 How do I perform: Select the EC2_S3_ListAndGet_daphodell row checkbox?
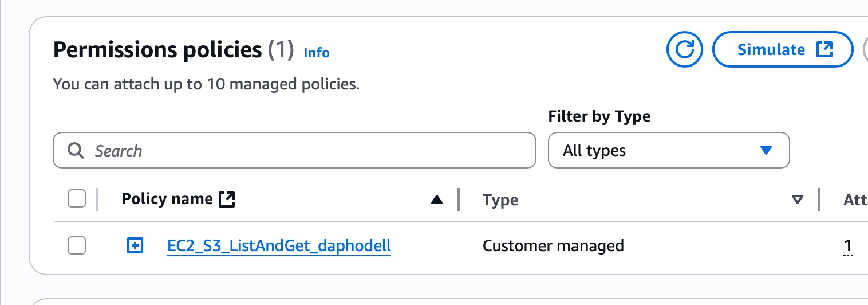[x=77, y=246]
